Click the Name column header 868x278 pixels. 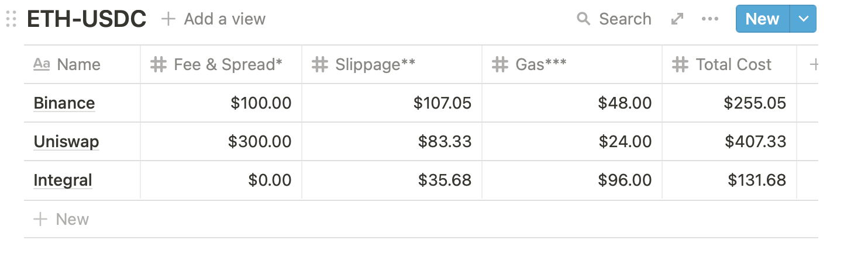[78, 65]
